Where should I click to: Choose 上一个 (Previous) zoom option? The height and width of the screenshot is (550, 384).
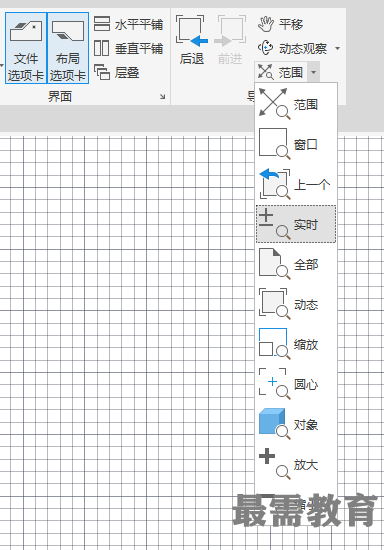pyautogui.click(x=296, y=184)
